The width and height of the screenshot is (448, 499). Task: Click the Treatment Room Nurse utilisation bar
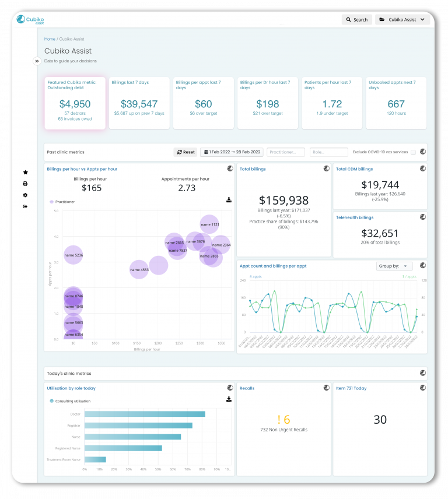(x=95, y=459)
